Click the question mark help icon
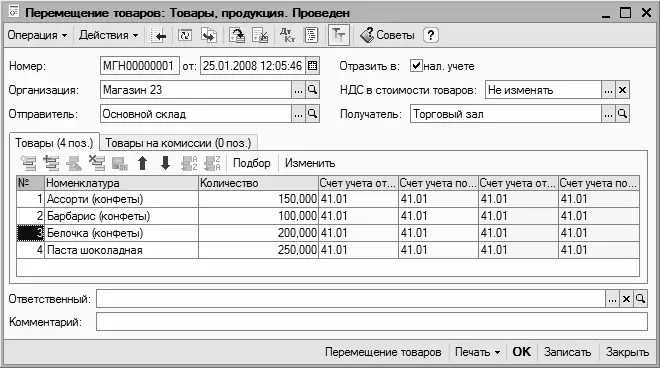 [430, 35]
